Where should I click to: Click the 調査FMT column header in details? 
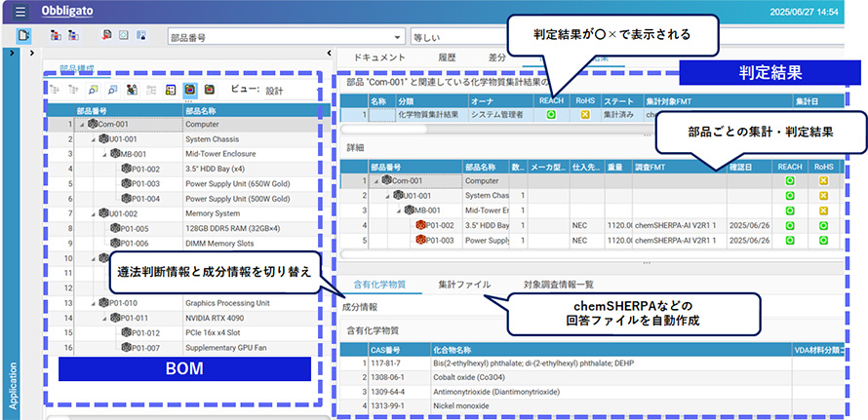[x=680, y=167]
